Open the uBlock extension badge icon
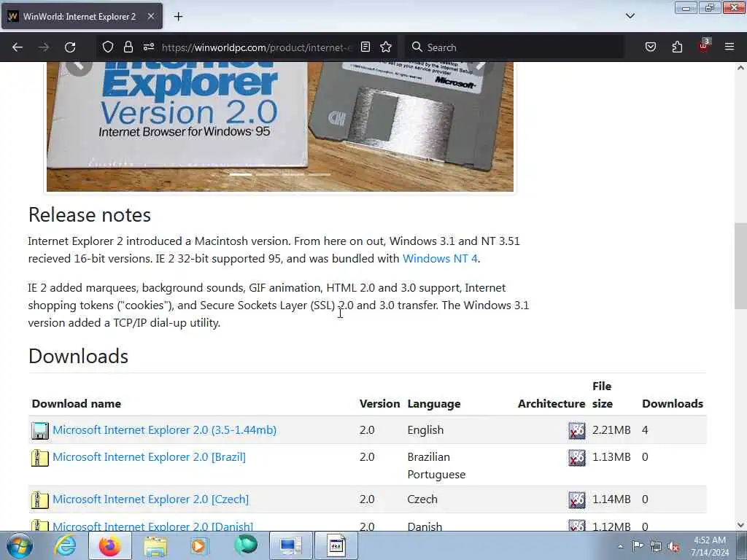The image size is (747, 560). pyautogui.click(x=704, y=46)
